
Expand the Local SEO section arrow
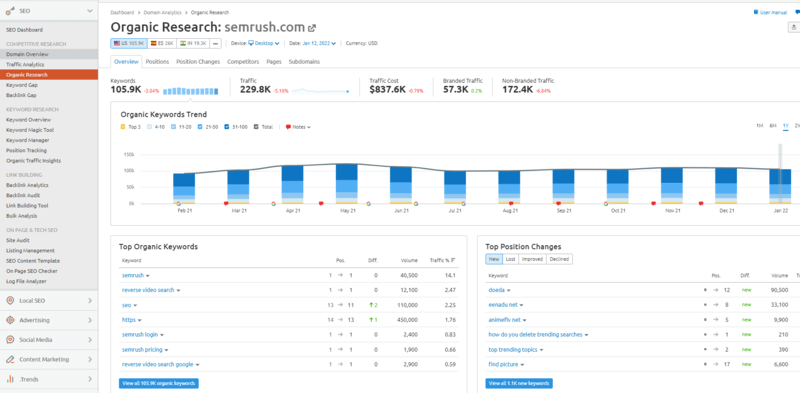click(90, 301)
